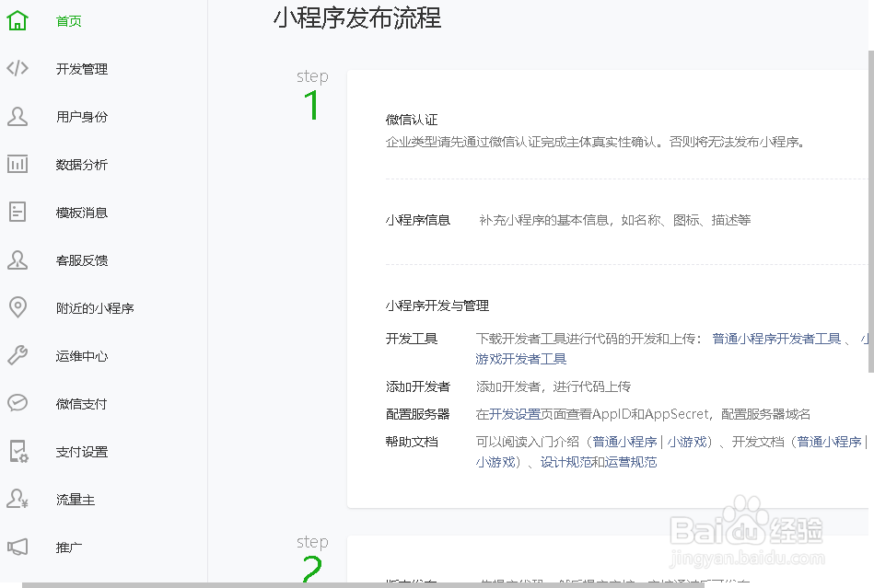Image resolution: width=874 pixels, height=588 pixels.
Task: Open 流量主 sidebar entry
Action: tap(76, 500)
